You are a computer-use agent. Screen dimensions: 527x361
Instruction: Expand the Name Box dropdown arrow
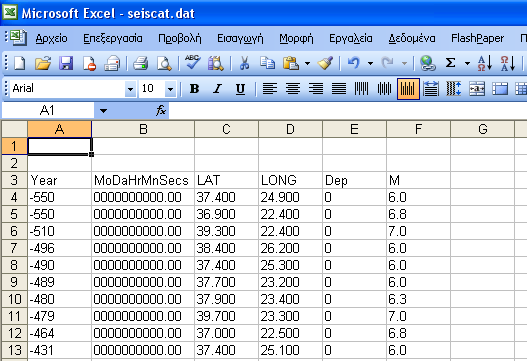click(x=103, y=110)
